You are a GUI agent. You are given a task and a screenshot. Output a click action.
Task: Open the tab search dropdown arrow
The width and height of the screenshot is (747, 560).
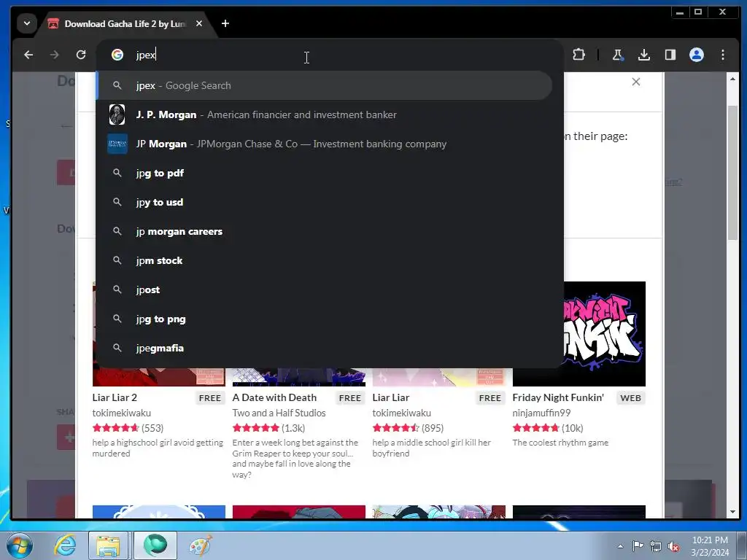(x=27, y=23)
